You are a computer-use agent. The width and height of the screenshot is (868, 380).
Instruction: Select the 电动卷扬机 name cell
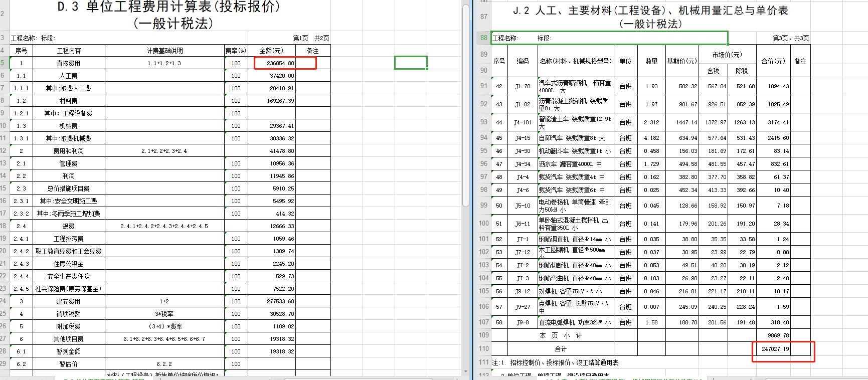pyautogui.click(x=576, y=206)
